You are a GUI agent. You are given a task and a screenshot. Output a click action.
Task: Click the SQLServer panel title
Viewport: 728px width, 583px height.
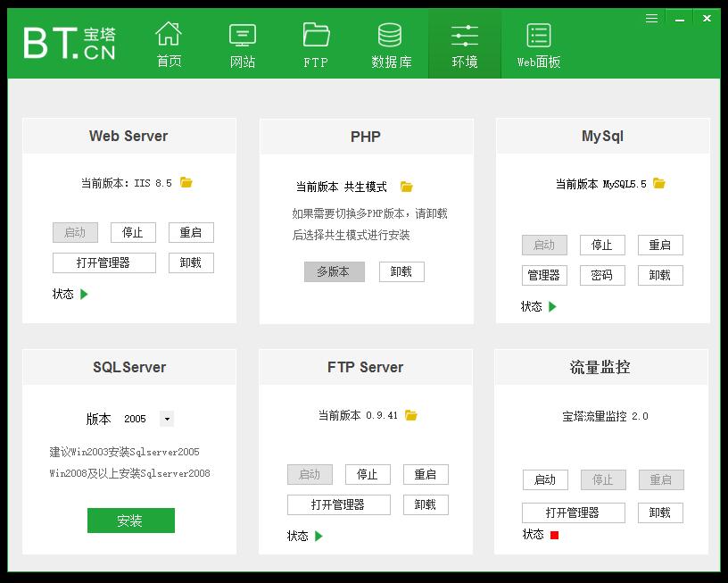point(129,367)
